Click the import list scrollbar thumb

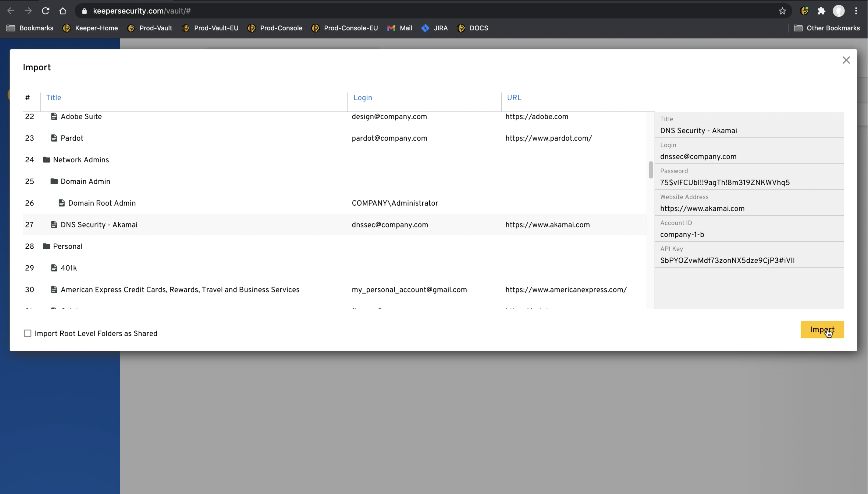point(650,170)
